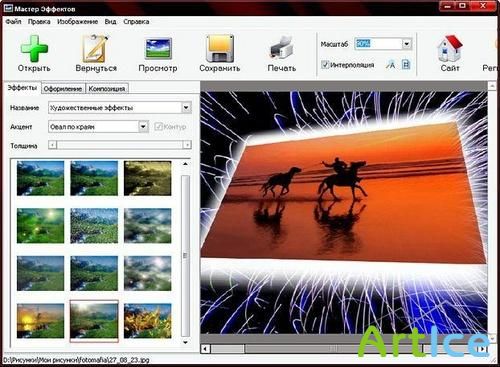Click the green plus Открыть icon
500x367 pixels.
click(x=34, y=49)
